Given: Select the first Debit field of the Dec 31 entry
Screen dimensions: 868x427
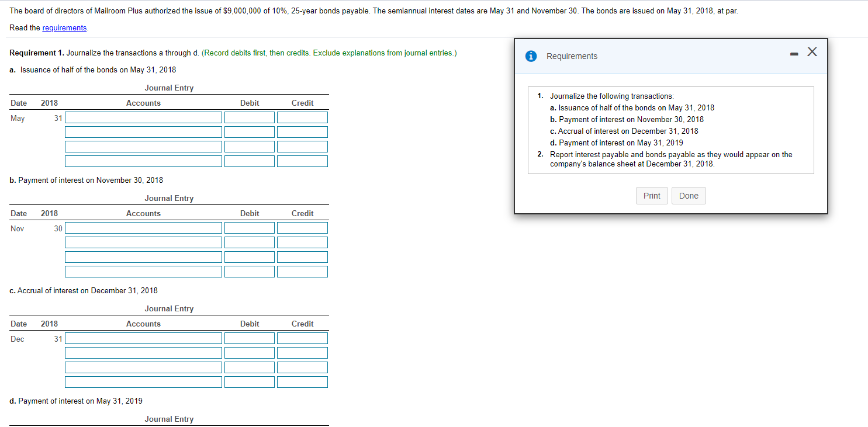Looking at the screenshot, I should [x=250, y=338].
